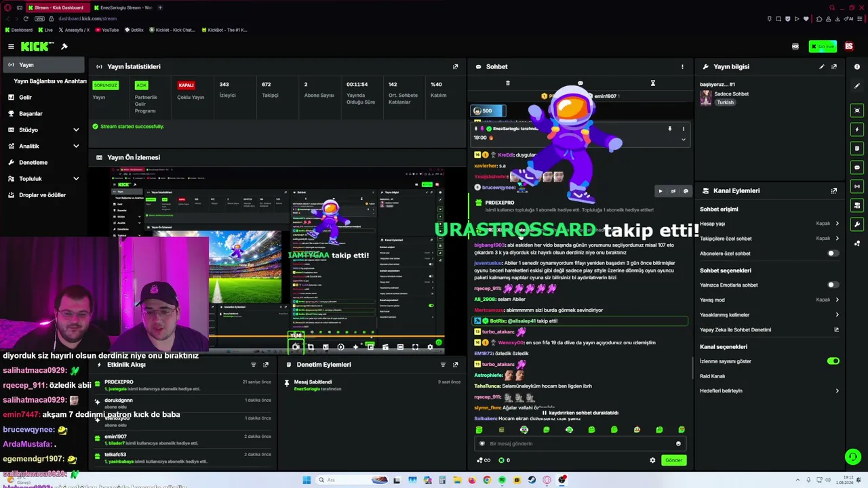
Task: Open Spotify from the taskbar
Action: point(502,481)
